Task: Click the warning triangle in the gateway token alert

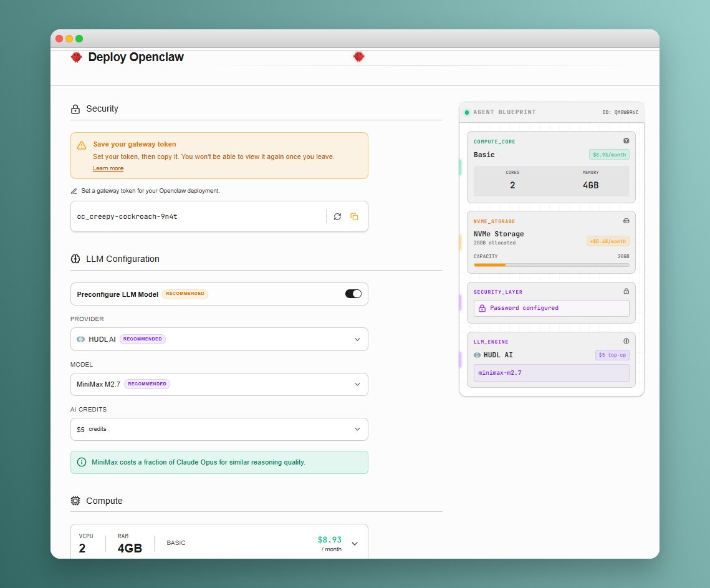Action: click(x=82, y=145)
